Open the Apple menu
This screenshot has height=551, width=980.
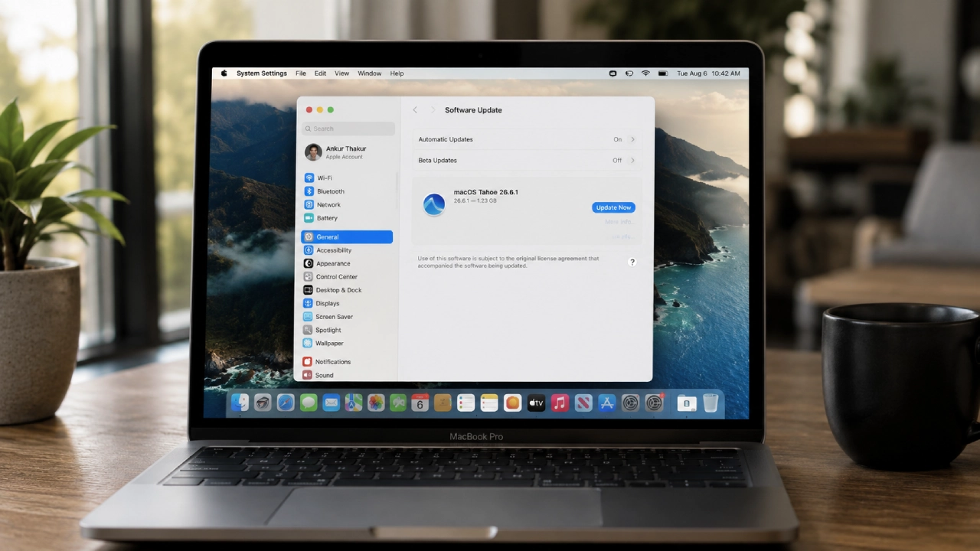[x=224, y=73]
